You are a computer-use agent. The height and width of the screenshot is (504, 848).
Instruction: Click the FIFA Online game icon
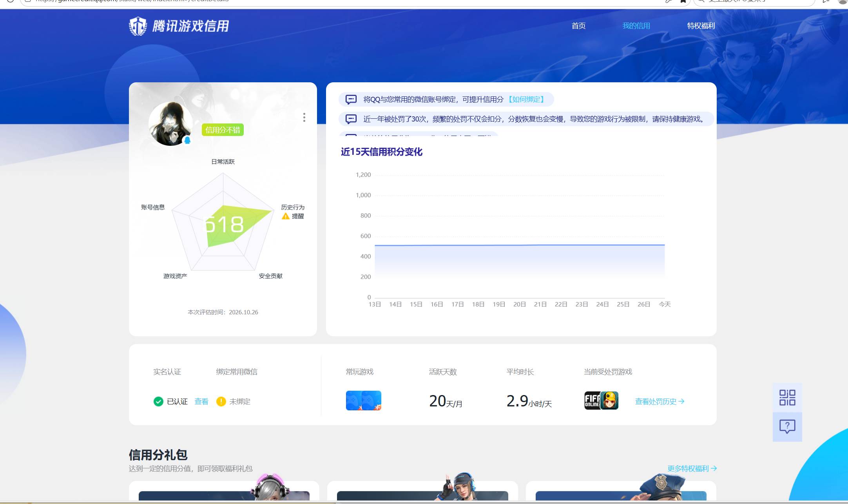(592, 401)
